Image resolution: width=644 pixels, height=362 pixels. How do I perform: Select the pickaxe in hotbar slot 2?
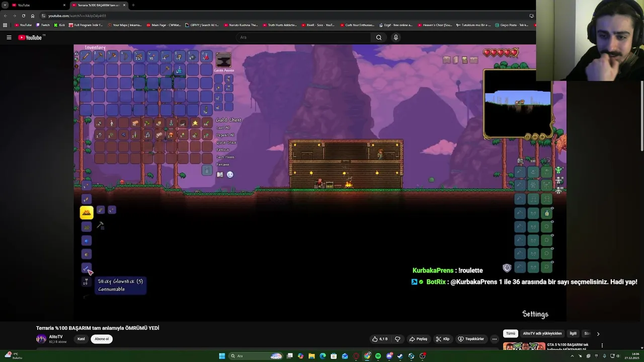click(x=99, y=56)
